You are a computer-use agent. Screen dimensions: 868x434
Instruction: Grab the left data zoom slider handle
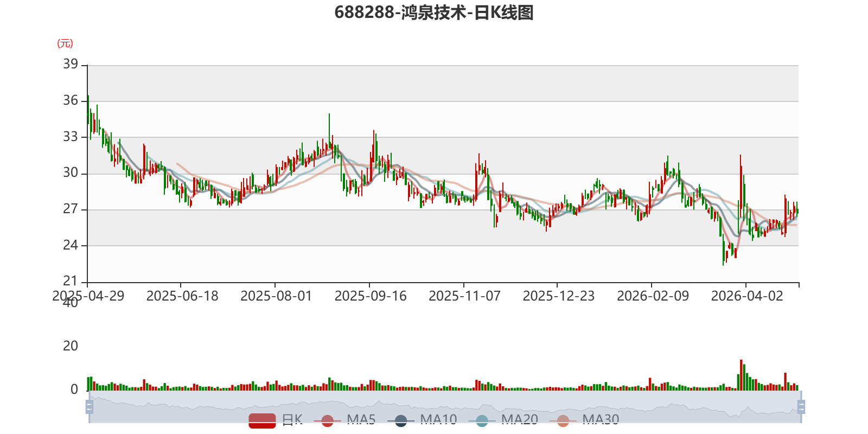(90, 407)
